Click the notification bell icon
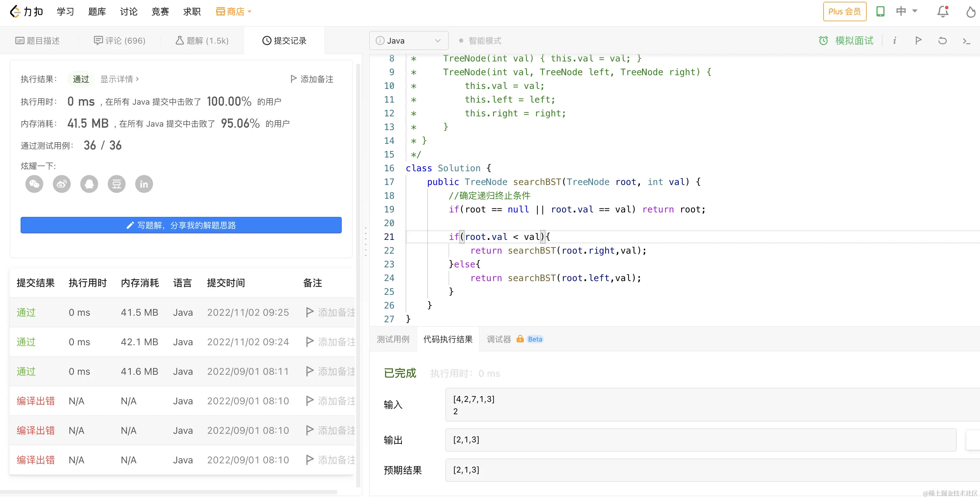Image resolution: width=980 pixels, height=499 pixels. click(942, 11)
